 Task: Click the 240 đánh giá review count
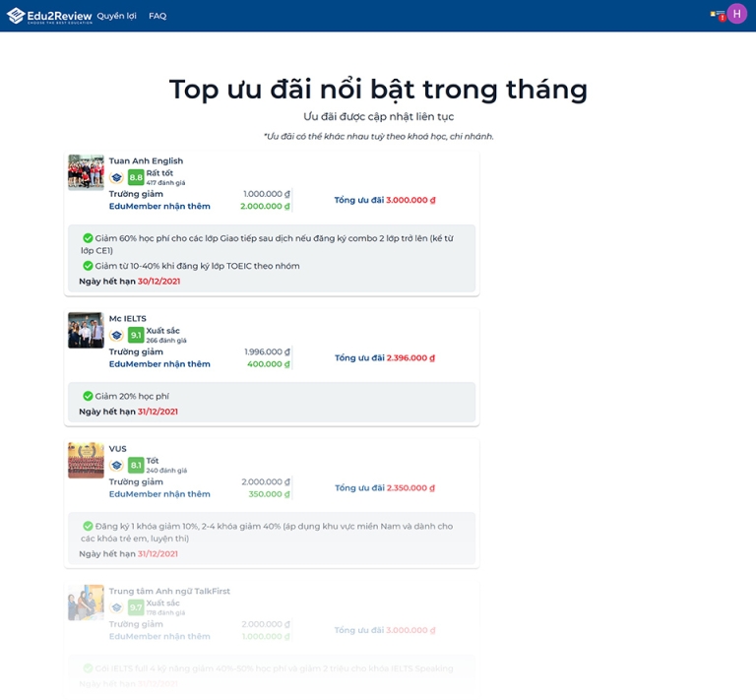166,471
